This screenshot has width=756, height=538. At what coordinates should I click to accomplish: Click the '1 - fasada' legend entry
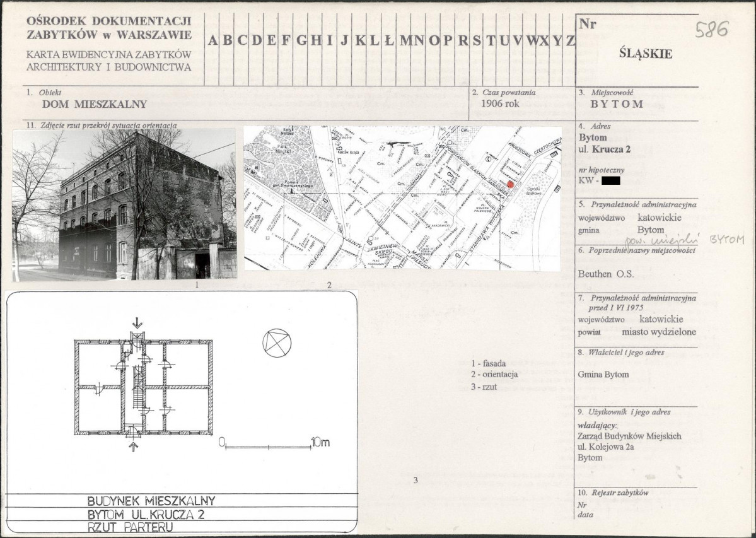click(x=489, y=363)
